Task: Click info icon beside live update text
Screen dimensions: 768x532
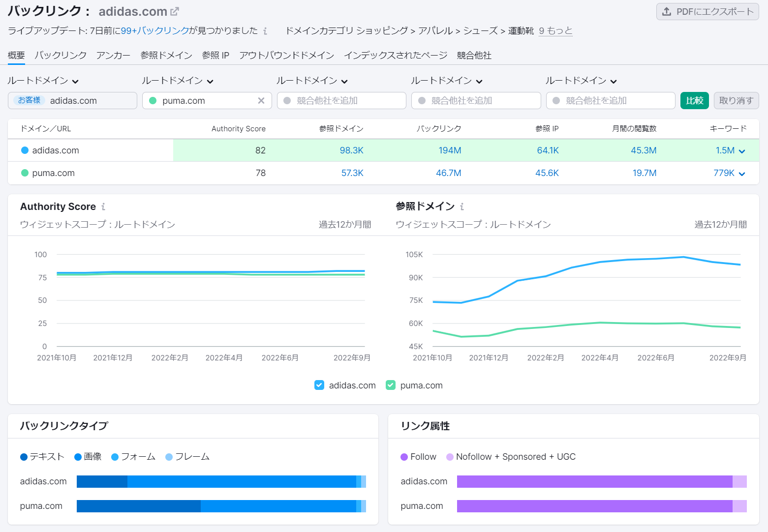Action: point(265,31)
